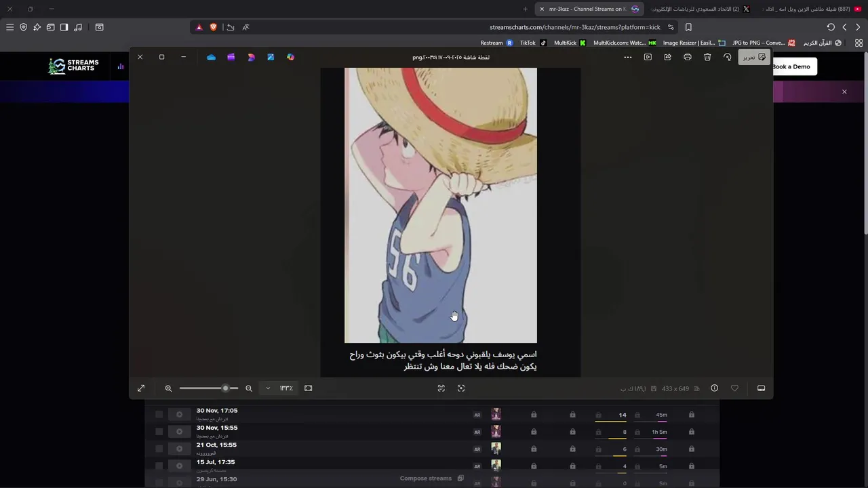868x488 pixels.
Task: Open the MultiKick bookmark
Action: (x=570, y=43)
